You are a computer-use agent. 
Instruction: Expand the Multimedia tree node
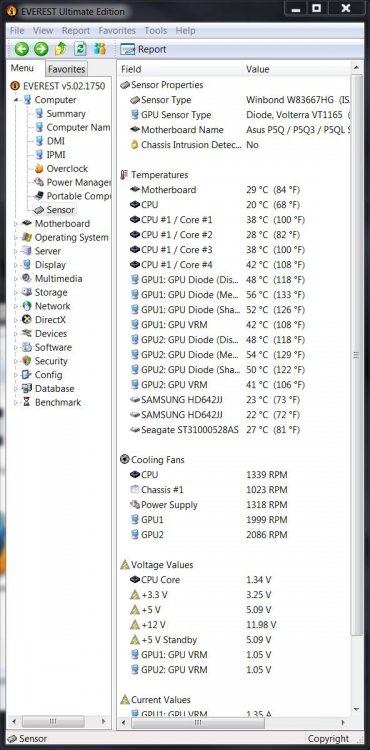click(16, 279)
